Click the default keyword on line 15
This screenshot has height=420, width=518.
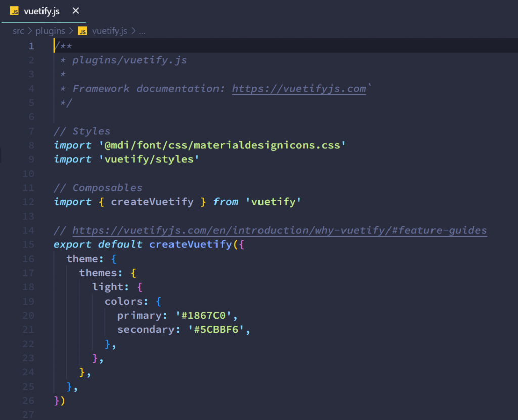[120, 244]
